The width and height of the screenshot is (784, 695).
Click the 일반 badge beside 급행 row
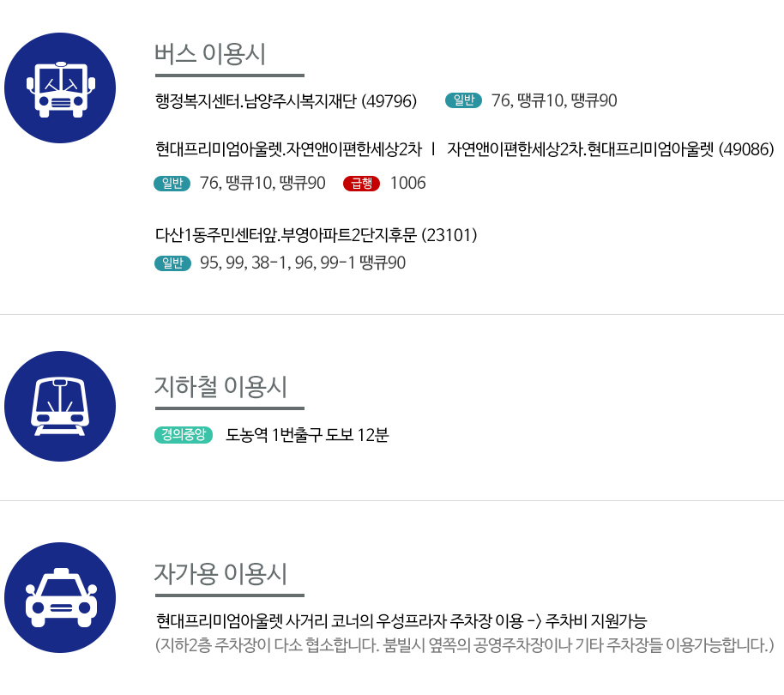172,184
